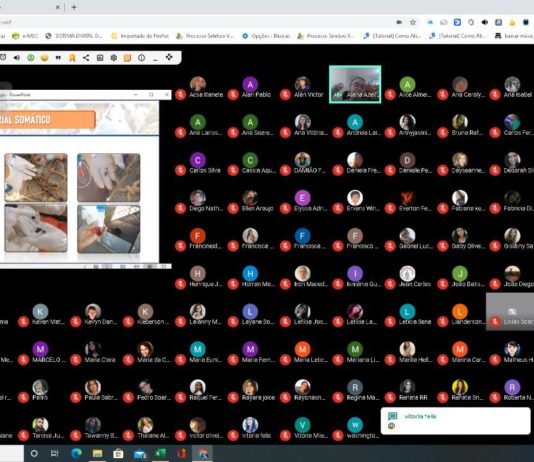Image resolution: width=534 pixels, height=462 pixels.
Task: Click muted mic icon beside Ellen Araujo
Action: 233,208
